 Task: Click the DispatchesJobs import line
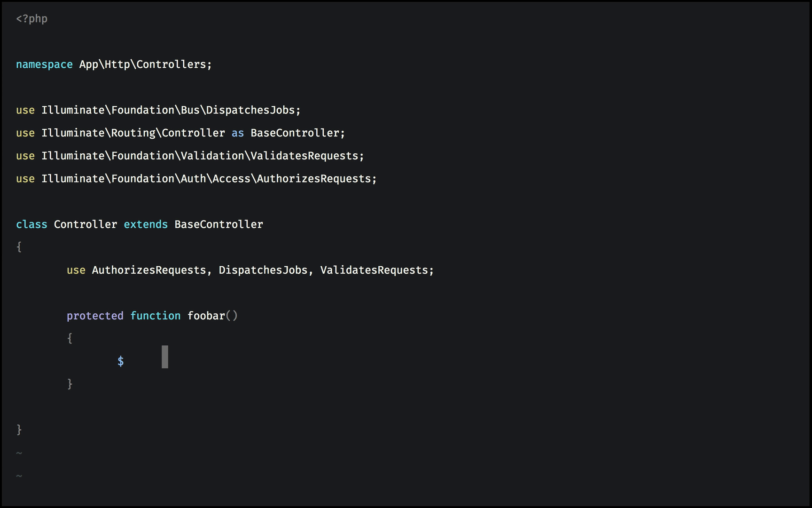pyautogui.click(x=158, y=110)
